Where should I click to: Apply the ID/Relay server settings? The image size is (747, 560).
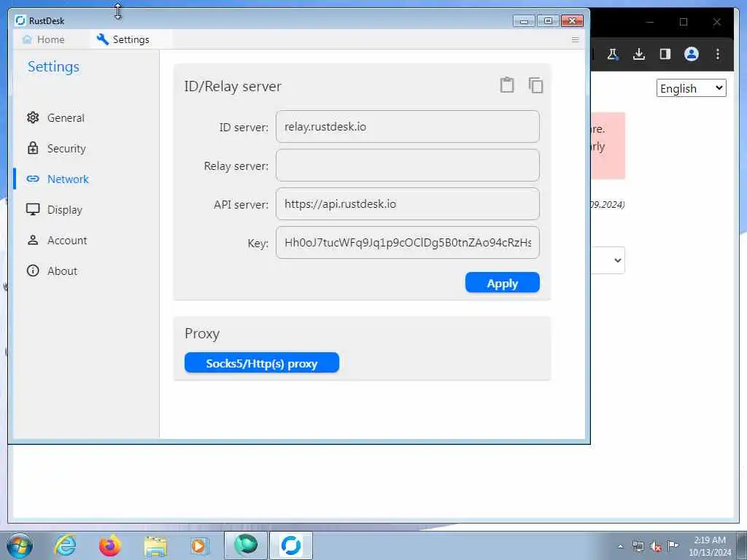(x=503, y=283)
